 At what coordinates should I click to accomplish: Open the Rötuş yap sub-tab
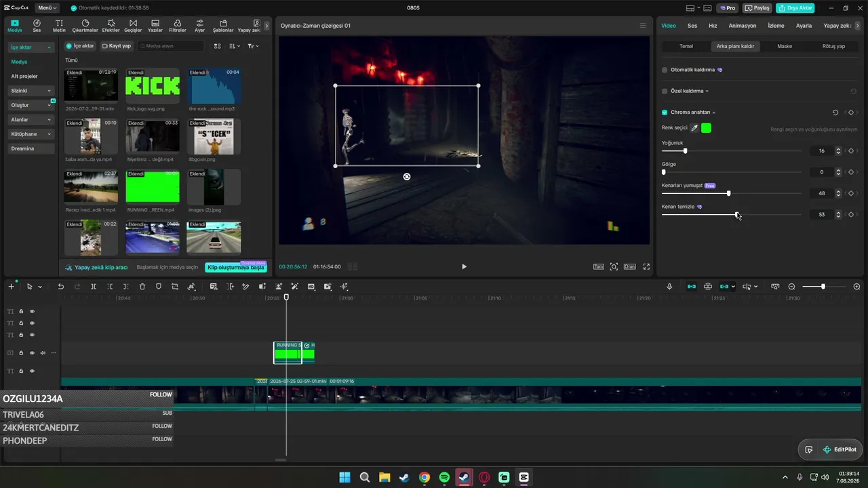833,46
